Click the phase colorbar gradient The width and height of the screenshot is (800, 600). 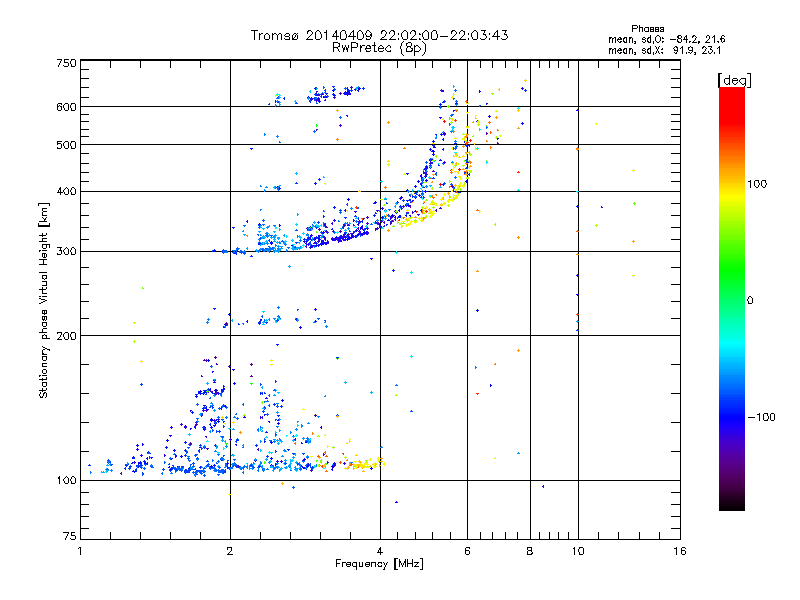point(732,298)
